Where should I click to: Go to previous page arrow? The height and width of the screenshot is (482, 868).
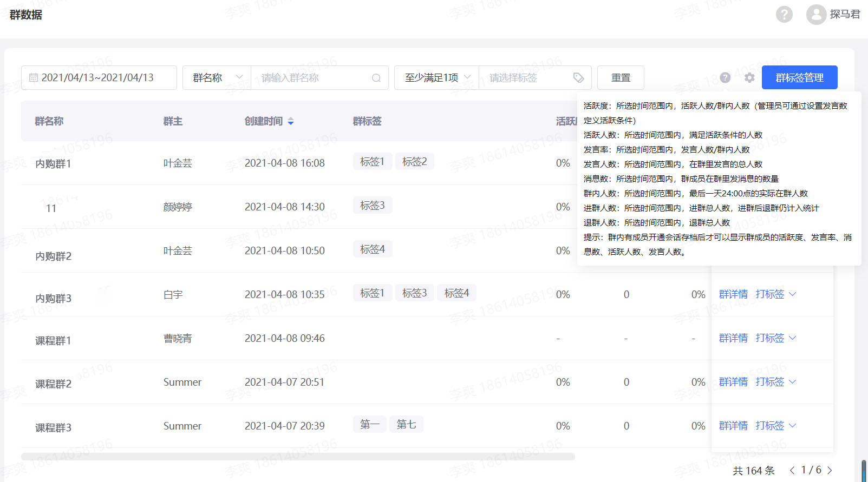(x=792, y=470)
